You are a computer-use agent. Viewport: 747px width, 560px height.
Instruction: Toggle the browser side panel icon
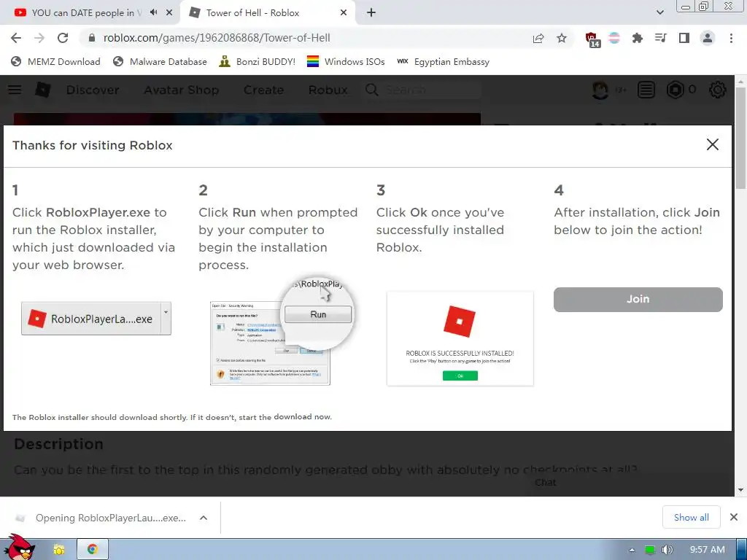pyautogui.click(x=684, y=38)
